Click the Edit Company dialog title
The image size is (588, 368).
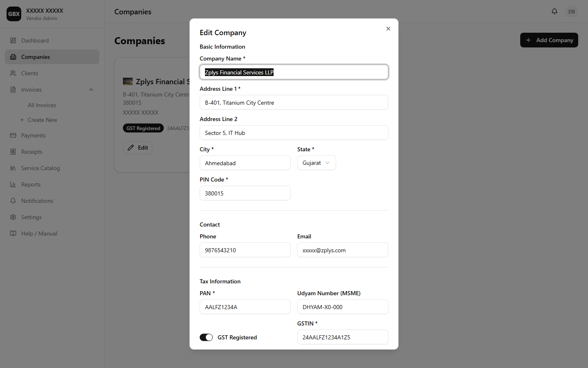pos(223,33)
